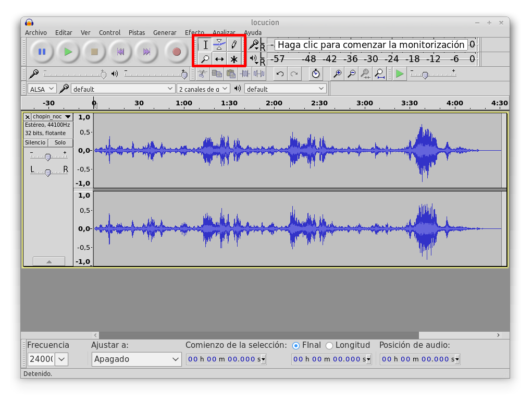Adjust the track L-R pan slider

[48, 172]
